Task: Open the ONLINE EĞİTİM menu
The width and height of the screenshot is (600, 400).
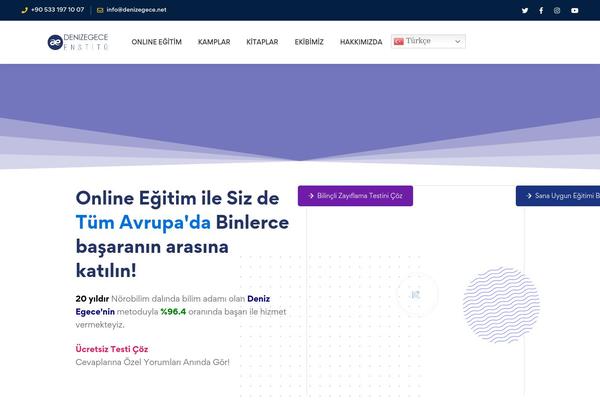Action: click(157, 42)
